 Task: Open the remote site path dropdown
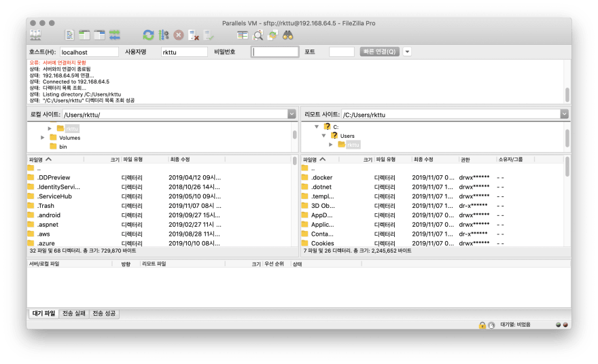565,114
